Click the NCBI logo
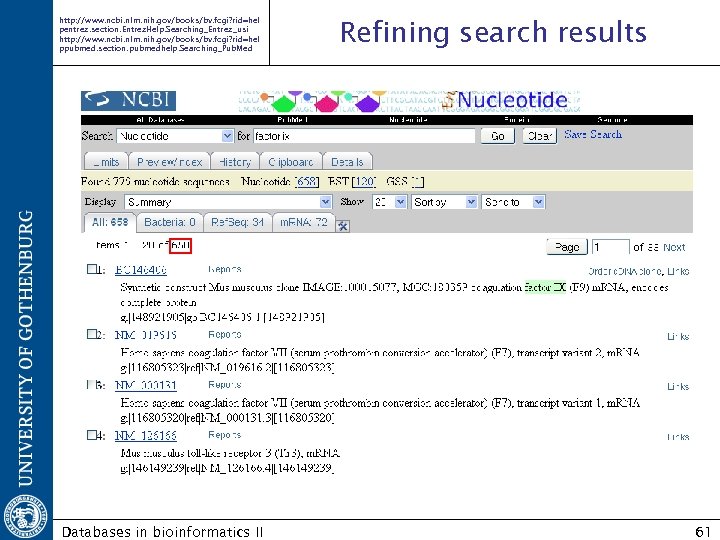The width and height of the screenshot is (720, 540). coord(128,101)
